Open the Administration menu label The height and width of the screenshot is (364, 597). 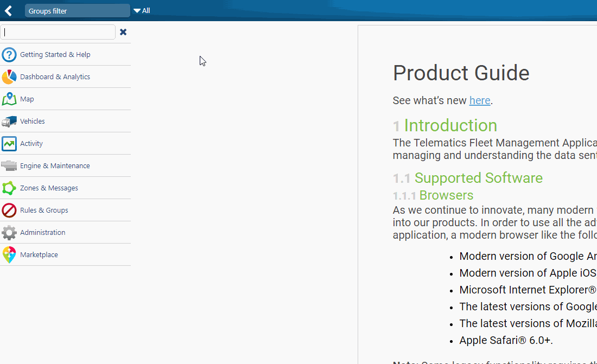point(43,233)
